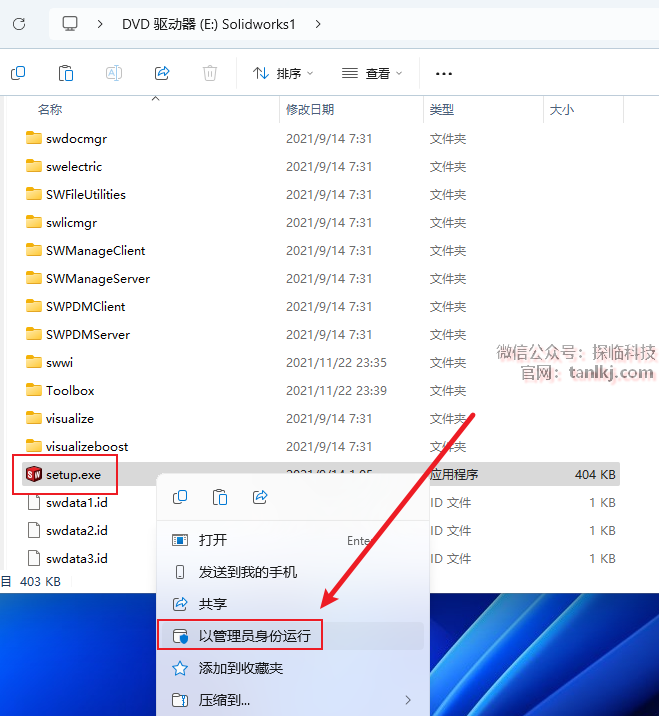Click the toolbar share icon
This screenshot has height=716, width=659.
click(162, 73)
